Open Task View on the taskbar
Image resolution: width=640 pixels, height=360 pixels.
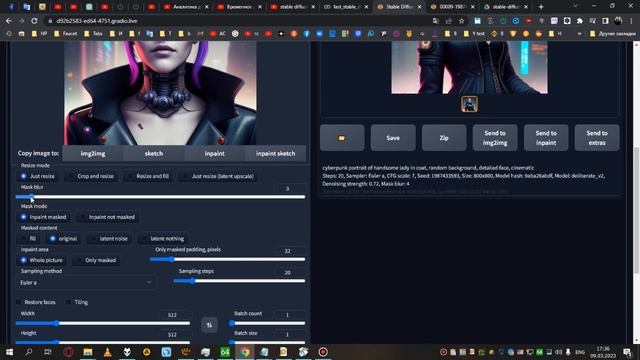[x=48, y=352]
